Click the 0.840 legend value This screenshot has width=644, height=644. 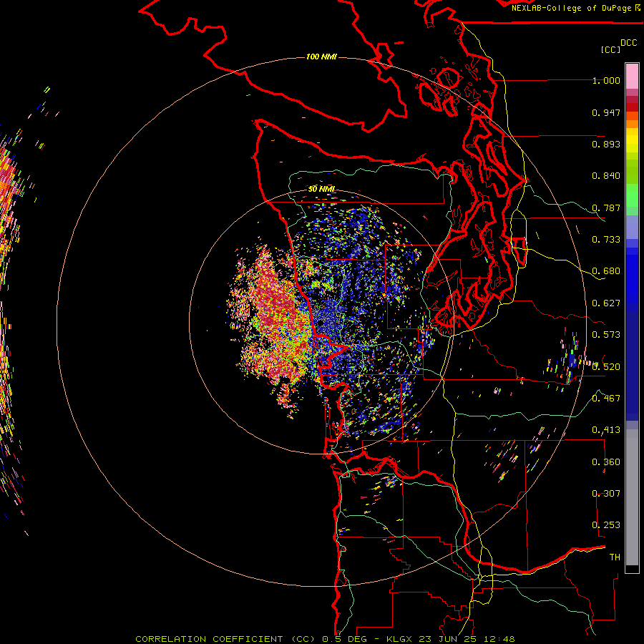click(606, 176)
